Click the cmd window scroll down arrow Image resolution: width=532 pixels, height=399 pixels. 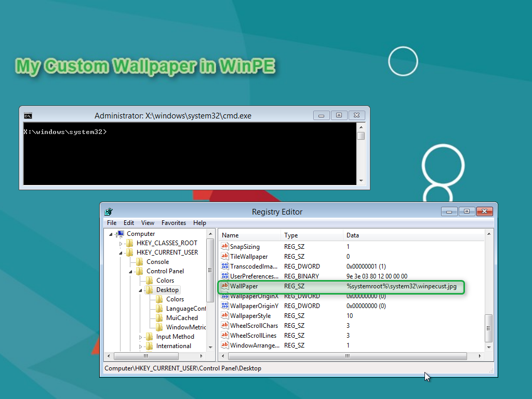361,180
